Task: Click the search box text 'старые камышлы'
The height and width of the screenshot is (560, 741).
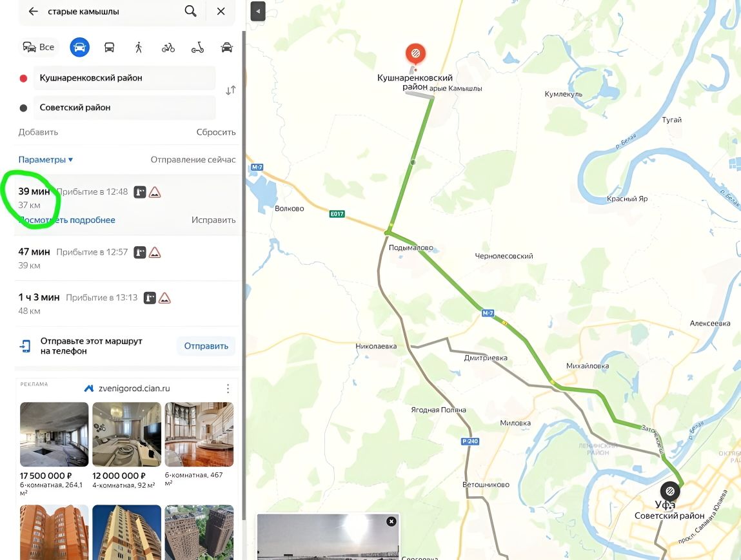Action: tap(83, 12)
